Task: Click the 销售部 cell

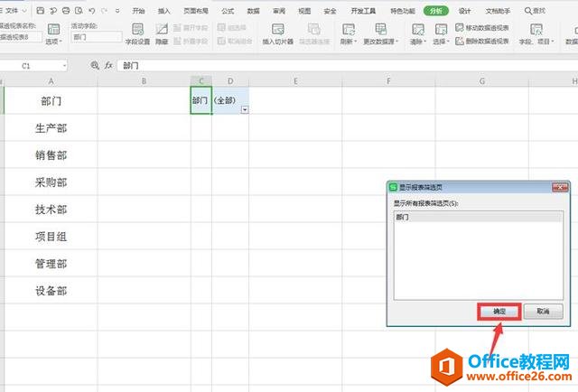Action: point(51,154)
